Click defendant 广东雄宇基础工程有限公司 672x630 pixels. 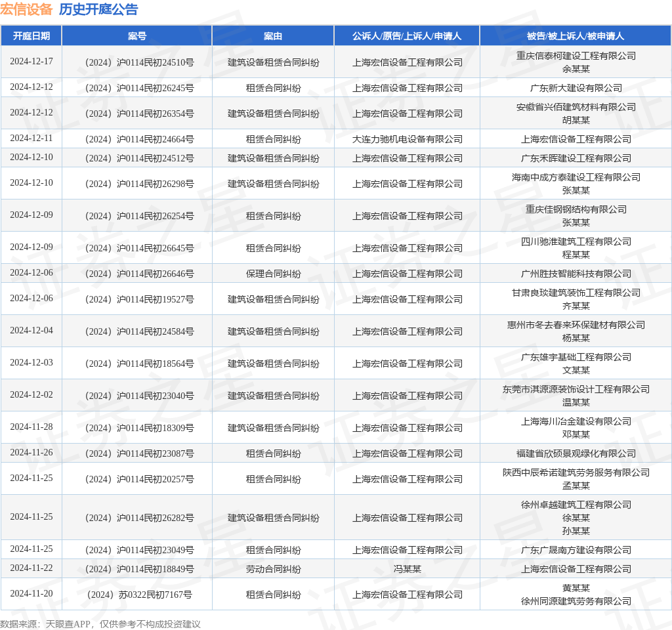point(576,357)
